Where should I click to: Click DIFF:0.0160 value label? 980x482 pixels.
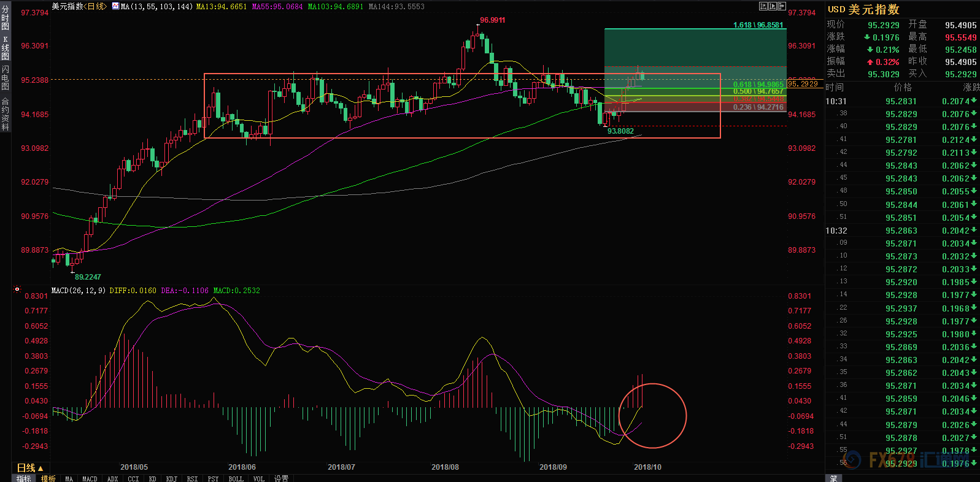pos(133,291)
